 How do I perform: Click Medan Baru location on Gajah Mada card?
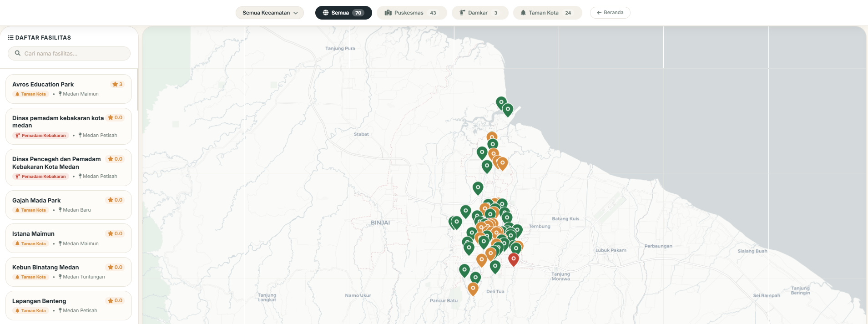[x=75, y=210]
